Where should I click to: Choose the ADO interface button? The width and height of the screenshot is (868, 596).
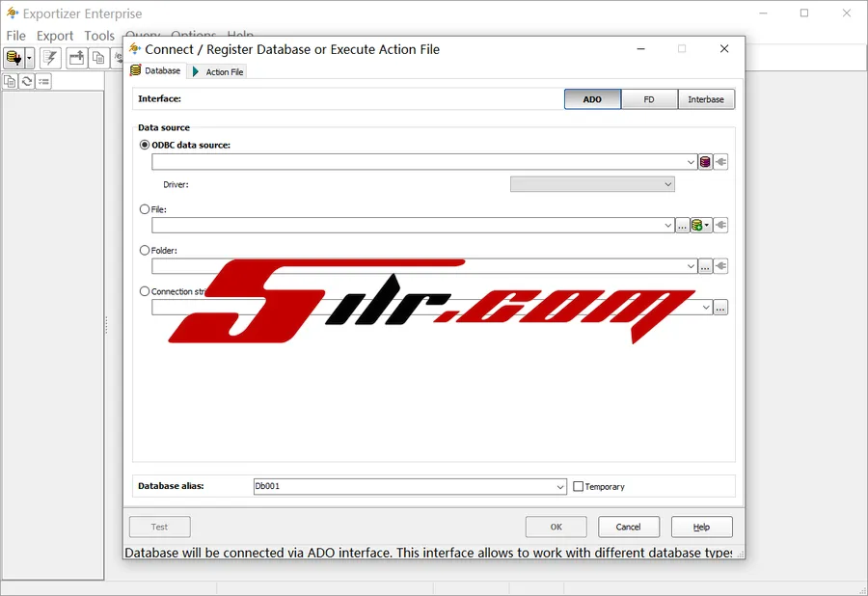coord(592,99)
